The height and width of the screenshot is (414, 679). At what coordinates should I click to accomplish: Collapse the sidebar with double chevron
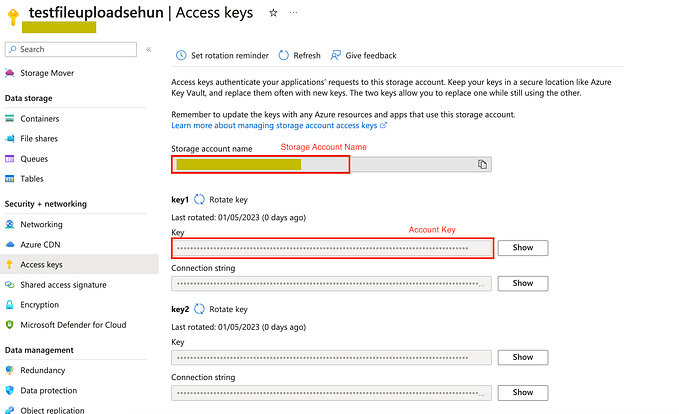coord(149,49)
